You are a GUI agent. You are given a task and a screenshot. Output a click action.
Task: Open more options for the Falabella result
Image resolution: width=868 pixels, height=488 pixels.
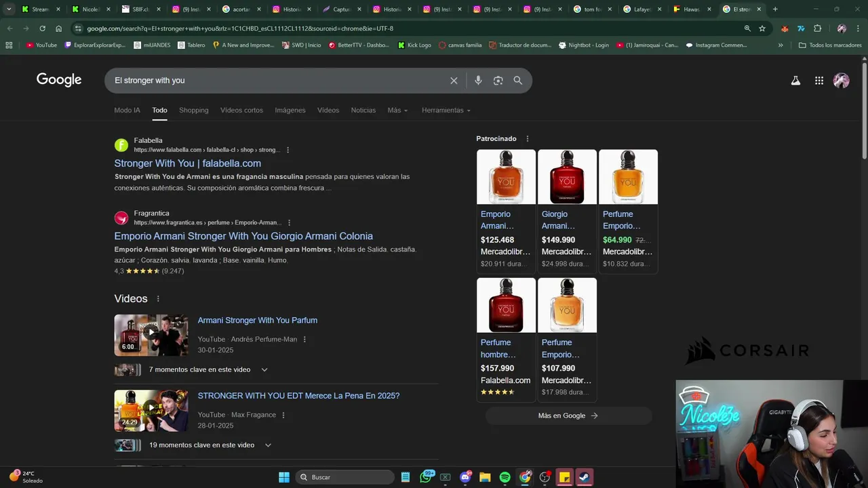[x=288, y=150]
